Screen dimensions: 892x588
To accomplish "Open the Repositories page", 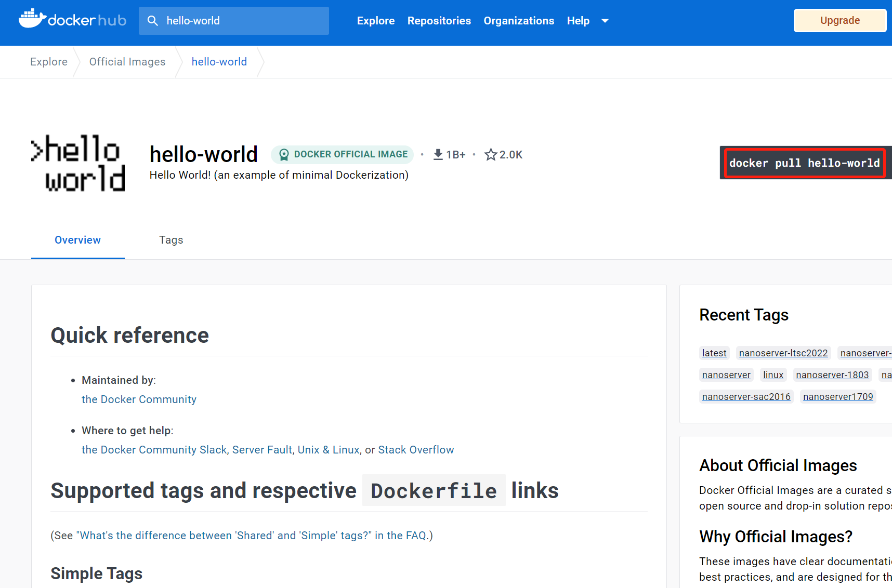I will click(439, 21).
